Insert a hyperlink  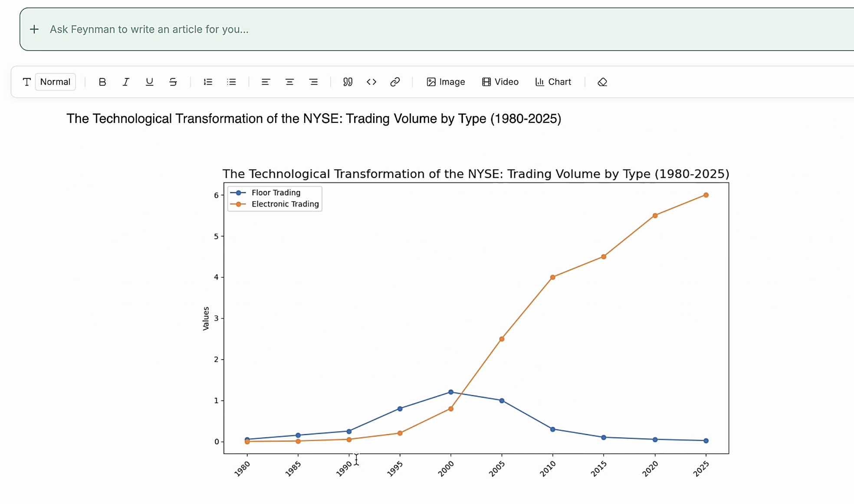tap(395, 82)
